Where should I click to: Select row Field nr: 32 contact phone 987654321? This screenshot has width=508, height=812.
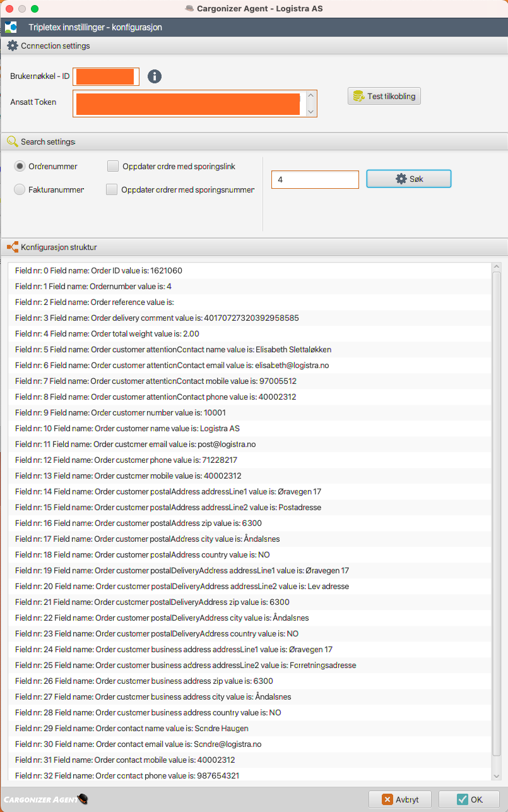pos(250,775)
